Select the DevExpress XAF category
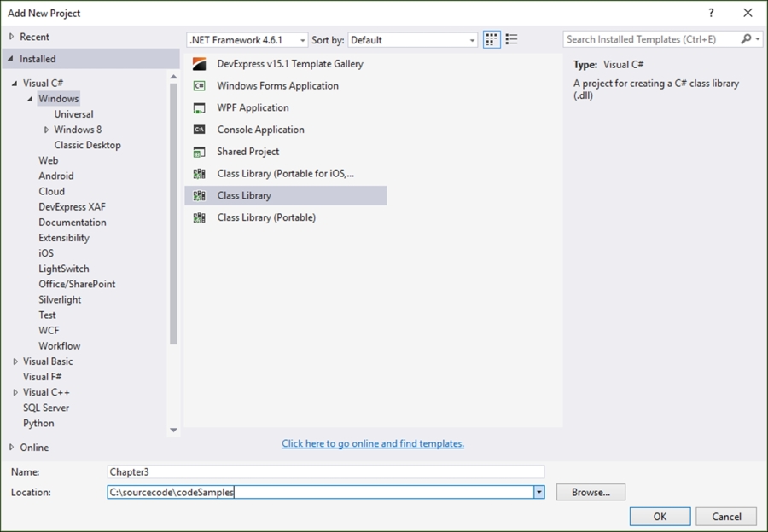This screenshot has height=532, width=768. point(72,207)
